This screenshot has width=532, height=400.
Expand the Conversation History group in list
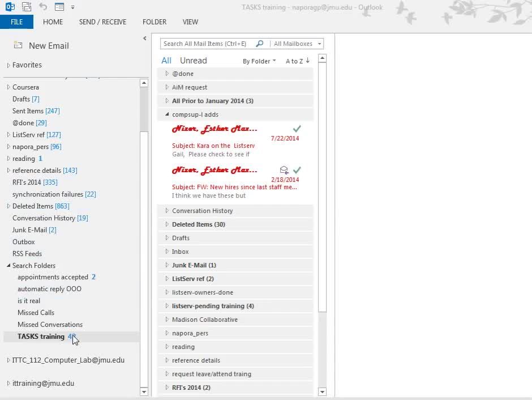coord(167,211)
